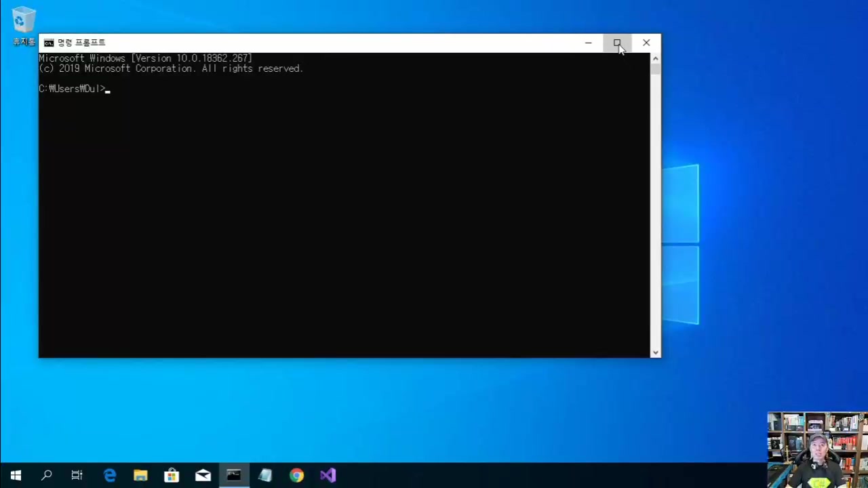Maximize the Command Prompt window
This screenshot has height=488, width=868.
point(617,43)
